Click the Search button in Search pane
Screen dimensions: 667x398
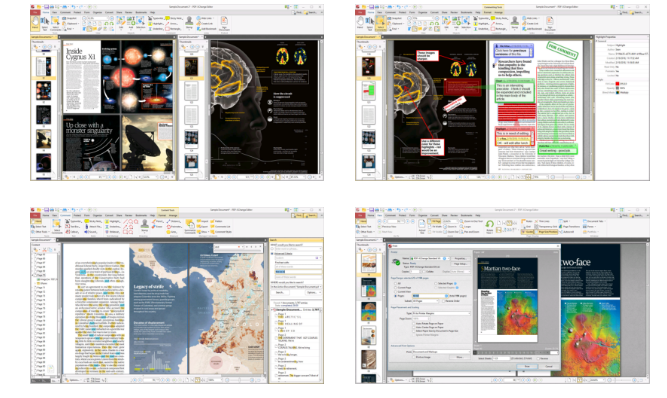pyautogui.click(x=279, y=292)
